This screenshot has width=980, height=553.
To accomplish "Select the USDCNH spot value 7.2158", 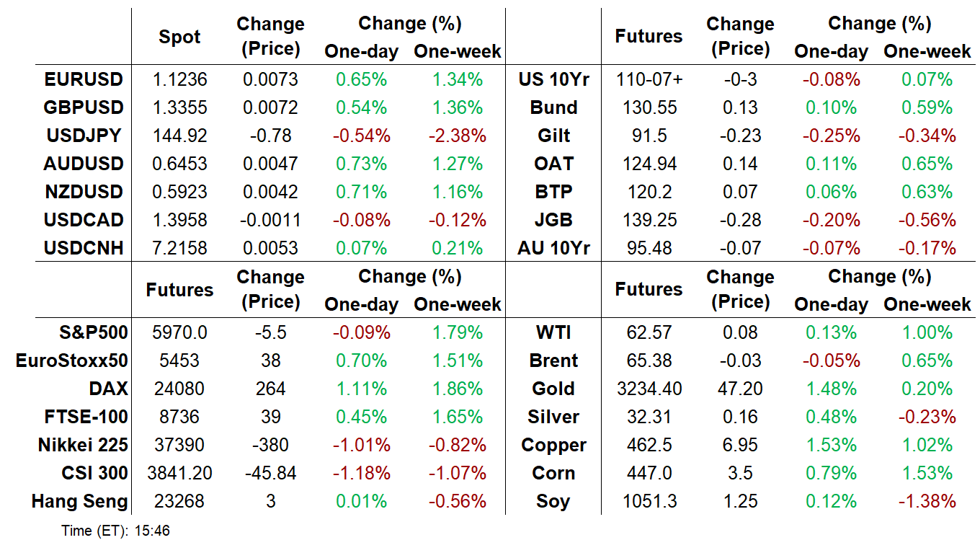I will point(179,248).
